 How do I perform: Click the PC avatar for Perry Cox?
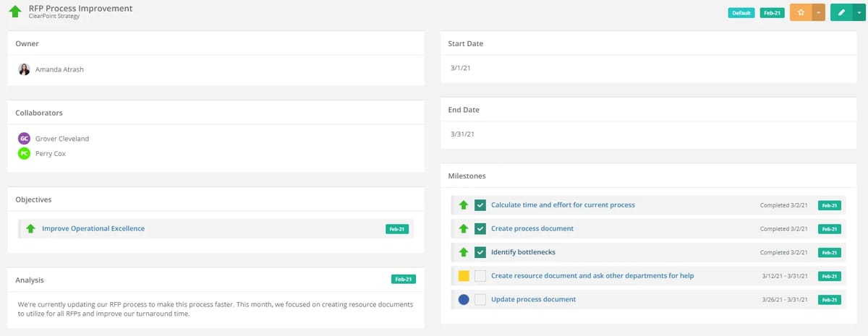click(x=24, y=153)
